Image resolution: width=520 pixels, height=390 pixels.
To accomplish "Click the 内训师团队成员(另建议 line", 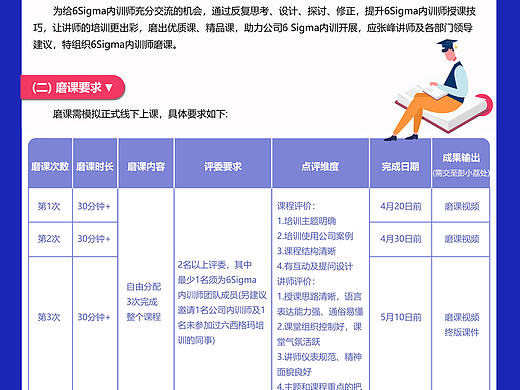I will point(222,295).
